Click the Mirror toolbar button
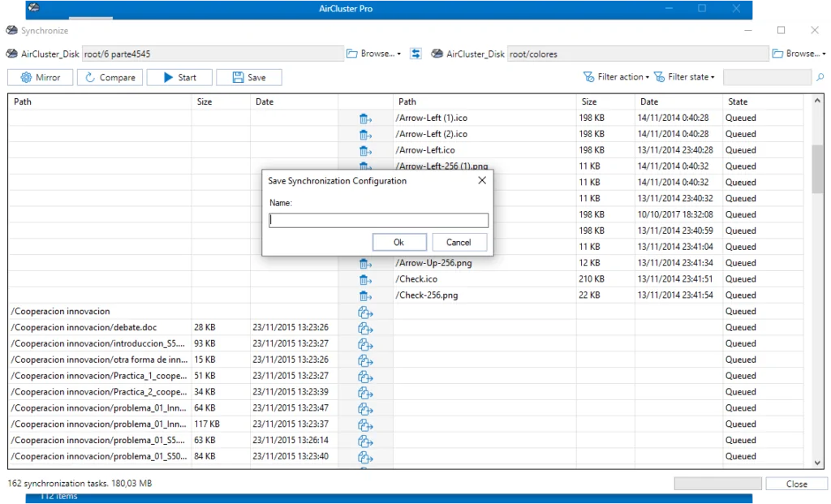 click(41, 78)
